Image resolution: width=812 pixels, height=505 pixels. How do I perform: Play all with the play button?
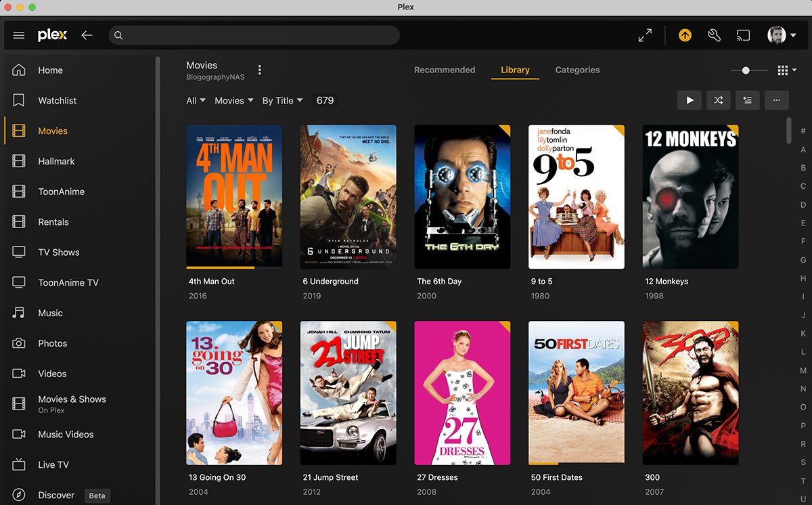(690, 100)
